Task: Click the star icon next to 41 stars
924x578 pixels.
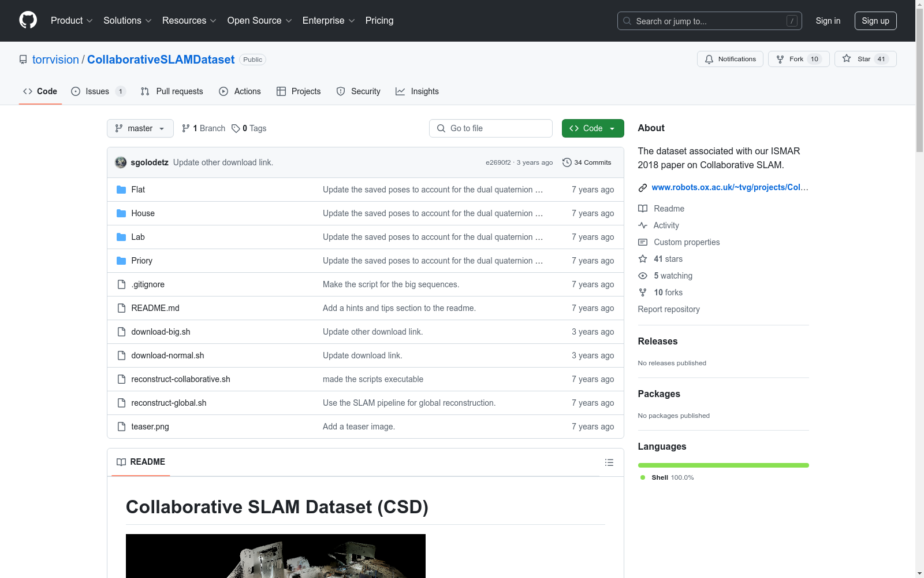Action: [x=643, y=259]
